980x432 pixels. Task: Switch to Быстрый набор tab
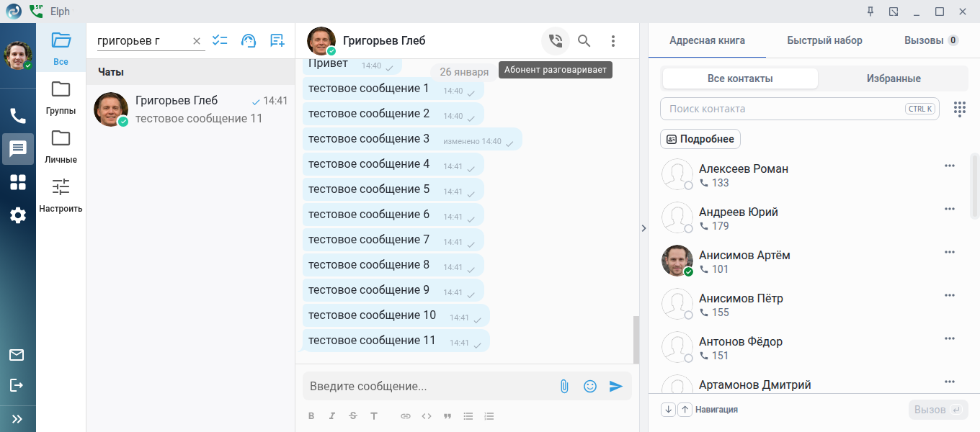(x=824, y=40)
